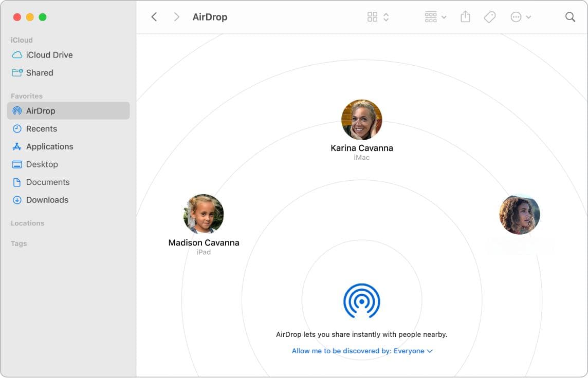
Task: Click the Karina Cavanna name label
Action: point(361,148)
